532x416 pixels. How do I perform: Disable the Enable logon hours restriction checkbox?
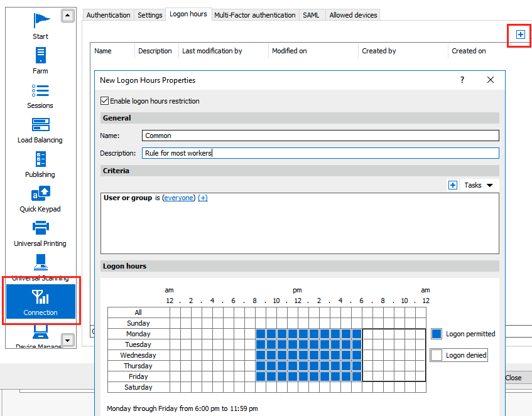pyautogui.click(x=104, y=101)
